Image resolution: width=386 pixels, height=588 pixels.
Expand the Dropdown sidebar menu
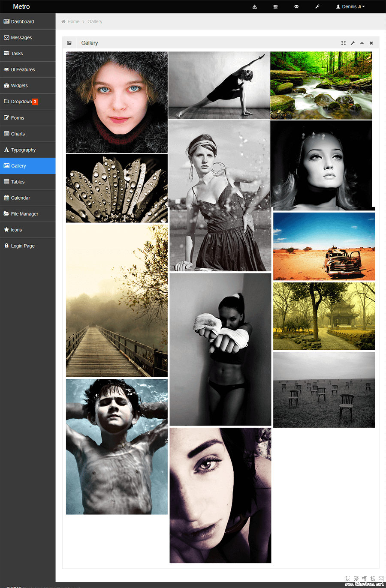21,102
